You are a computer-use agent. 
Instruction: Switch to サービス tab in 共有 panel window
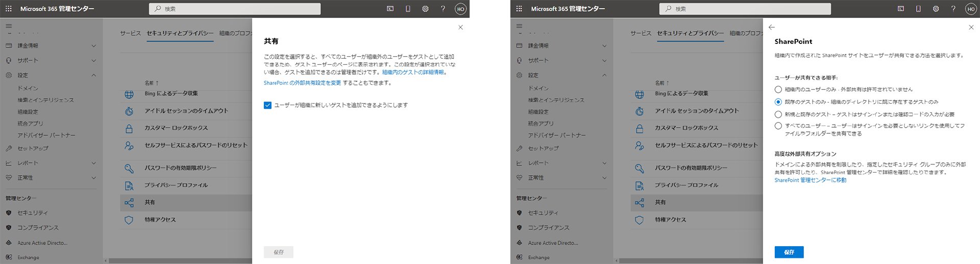click(130, 33)
